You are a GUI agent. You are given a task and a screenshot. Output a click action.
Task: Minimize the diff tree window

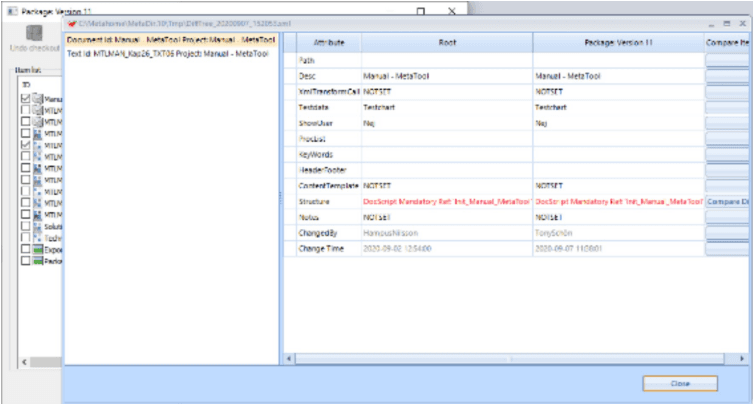[711, 22]
